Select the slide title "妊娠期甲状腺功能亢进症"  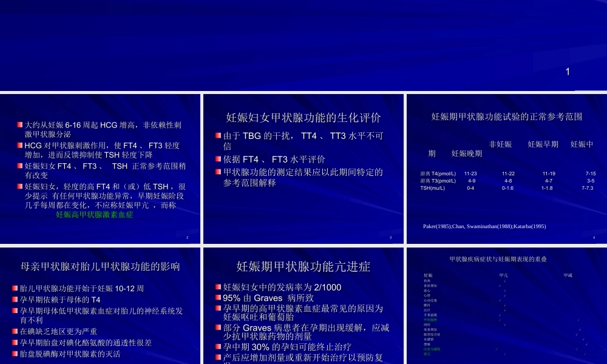coord(303,266)
